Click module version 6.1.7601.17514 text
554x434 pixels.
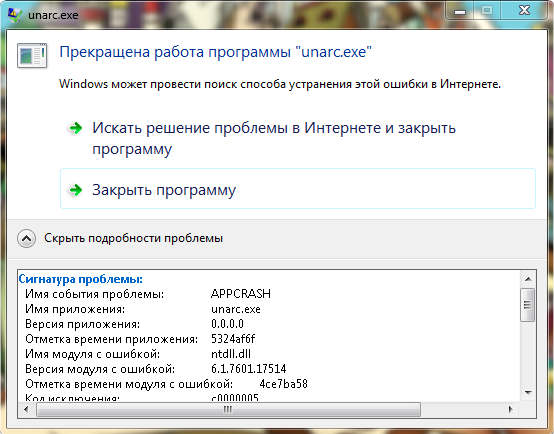249,369
